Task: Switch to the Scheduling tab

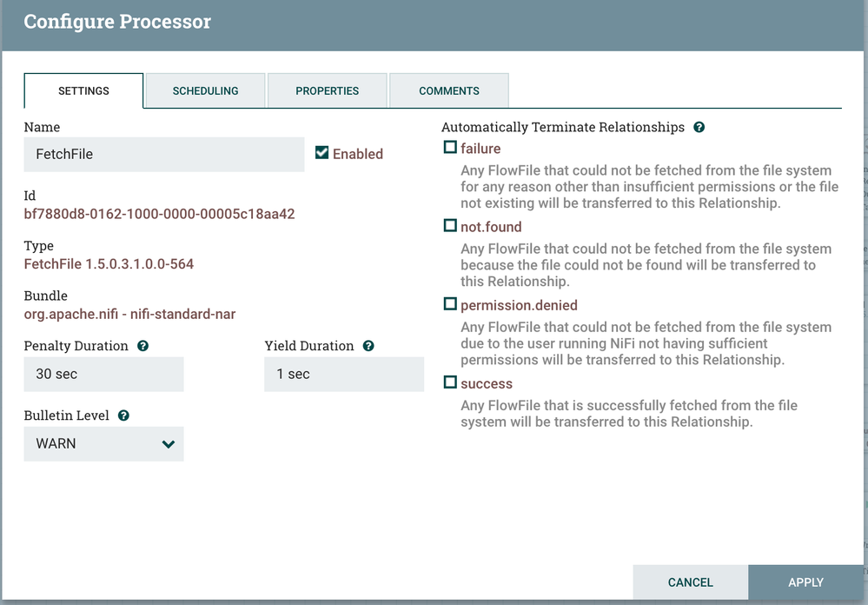Action: [x=205, y=90]
